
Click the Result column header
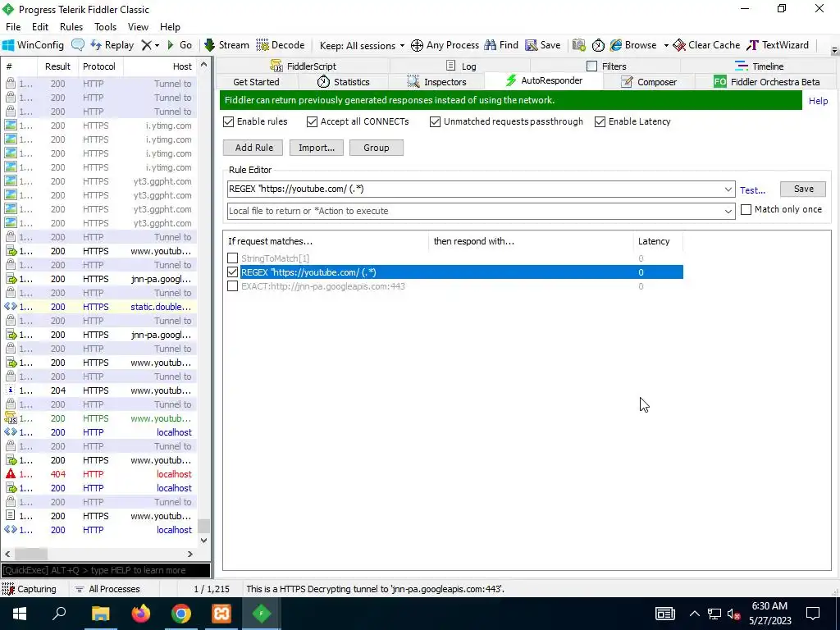click(x=57, y=66)
